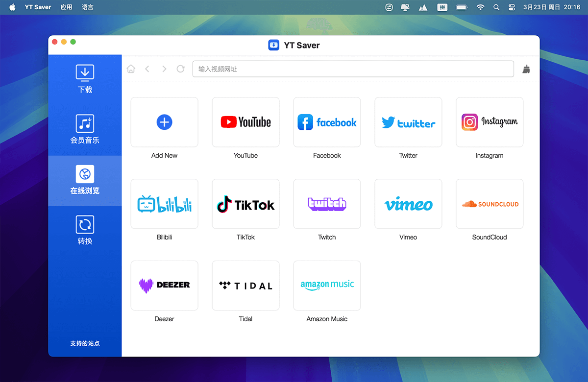
Task: Open the 下载 download section
Action: click(x=85, y=80)
